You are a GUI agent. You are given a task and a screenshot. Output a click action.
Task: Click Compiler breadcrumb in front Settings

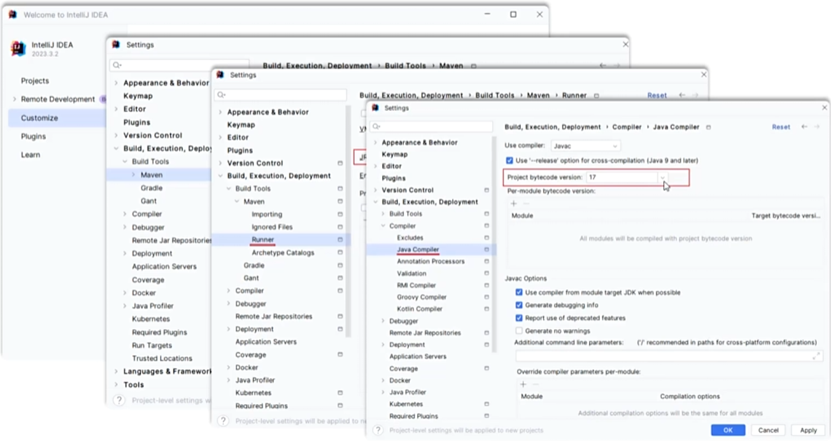(x=627, y=127)
